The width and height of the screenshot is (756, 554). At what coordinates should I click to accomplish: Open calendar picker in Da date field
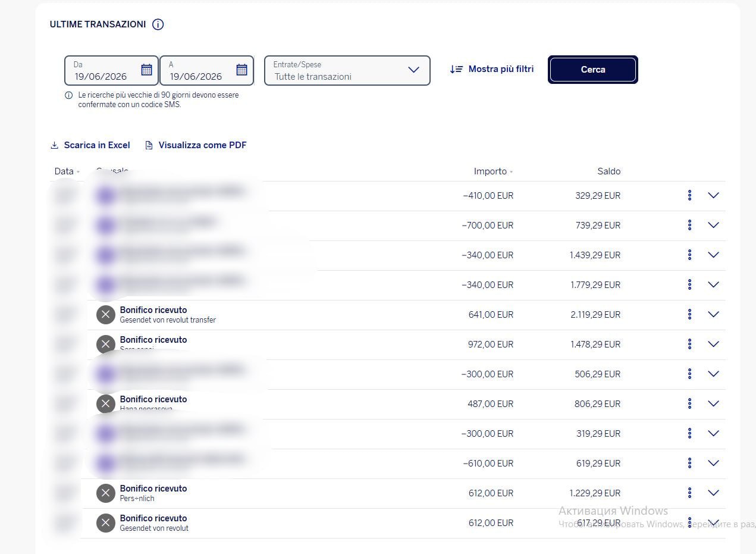(x=146, y=70)
